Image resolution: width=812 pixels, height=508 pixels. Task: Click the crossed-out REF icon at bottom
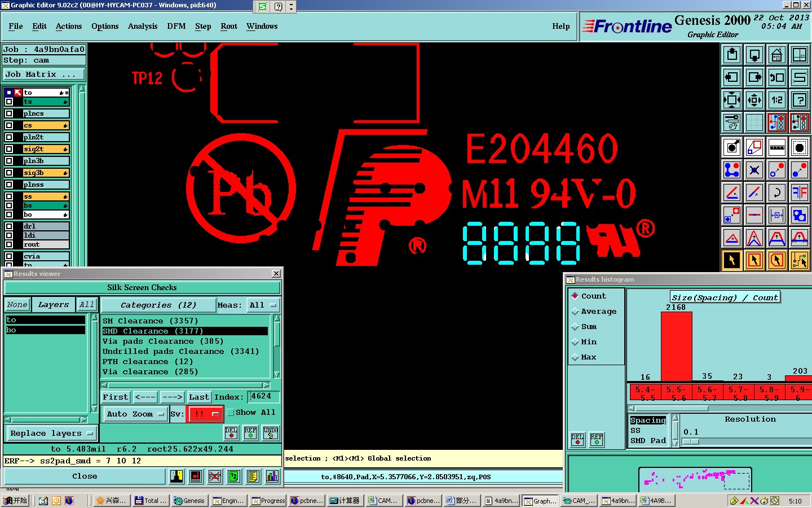click(215, 476)
